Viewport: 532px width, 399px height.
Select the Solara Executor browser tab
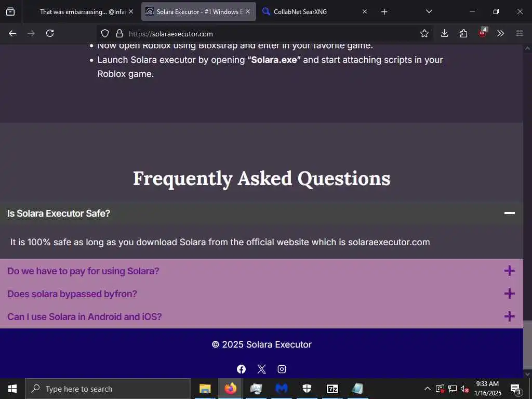pos(198,11)
